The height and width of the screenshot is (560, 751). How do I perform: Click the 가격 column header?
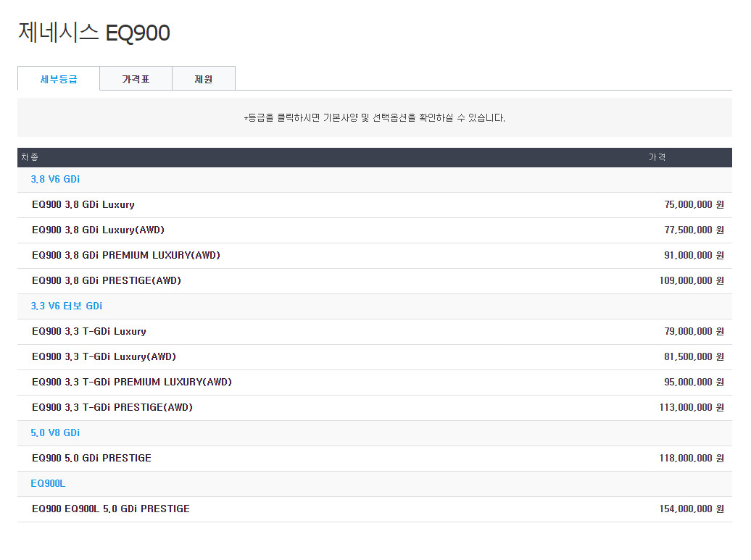coord(657,157)
